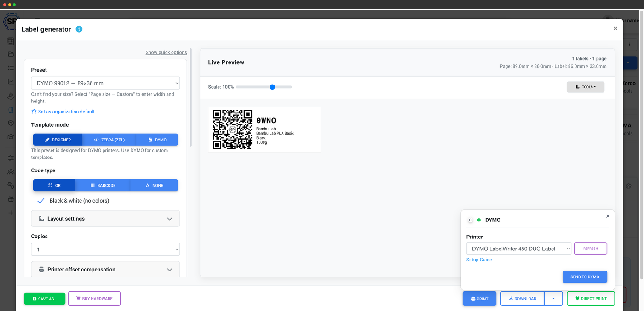Open the Preset dropdown DYMO 99012

click(x=105, y=83)
